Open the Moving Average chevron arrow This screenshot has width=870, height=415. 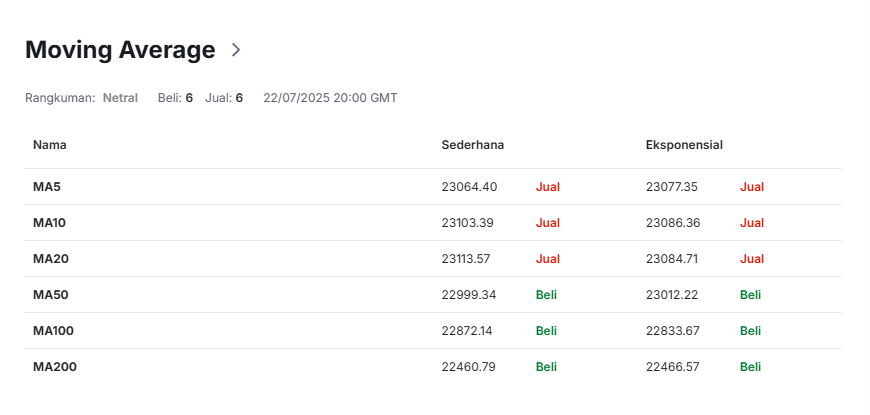236,50
